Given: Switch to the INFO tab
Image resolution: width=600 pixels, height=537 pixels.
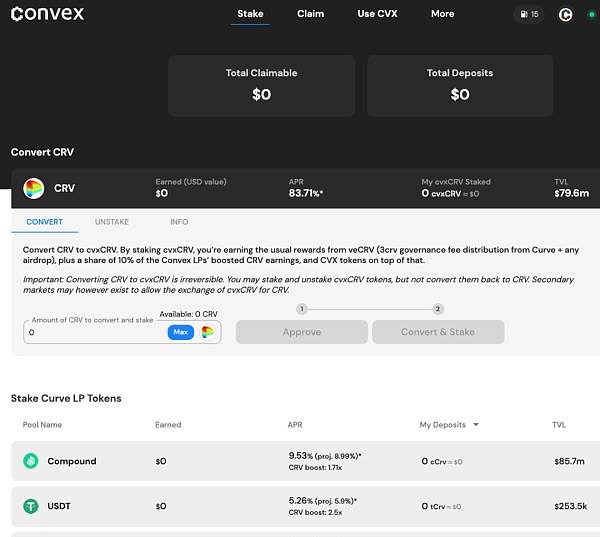Looking at the screenshot, I should (x=179, y=222).
